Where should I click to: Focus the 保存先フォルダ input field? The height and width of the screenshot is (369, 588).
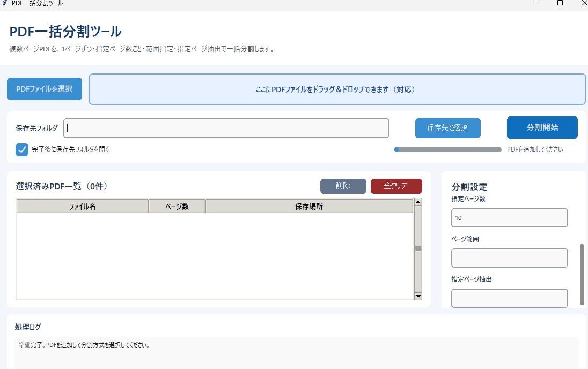pyautogui.click(x=226, y=128)
